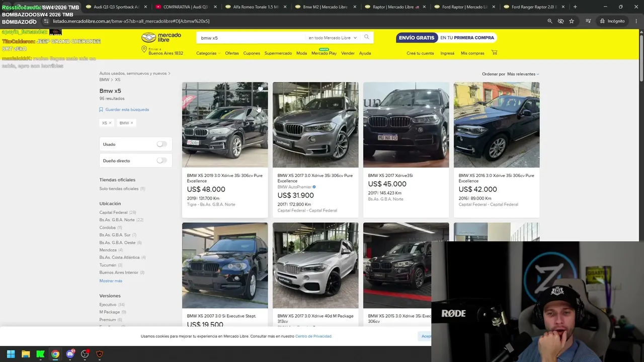Open the Windows Start menu
This screenshot has width=644, height=362.
[11, 354]
